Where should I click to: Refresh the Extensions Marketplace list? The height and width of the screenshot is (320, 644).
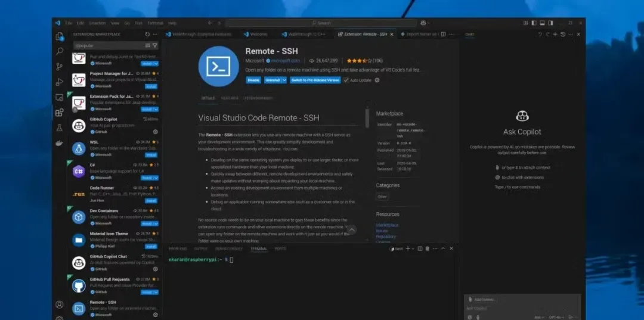(x=147, y=35)
